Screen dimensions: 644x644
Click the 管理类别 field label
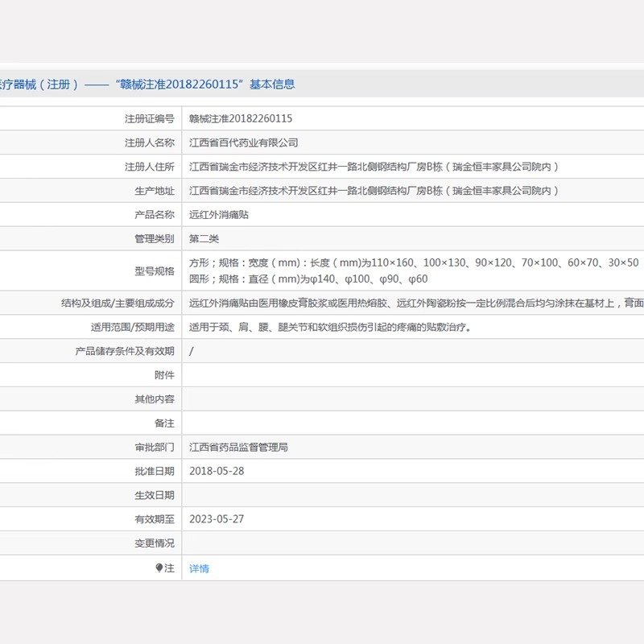[155, 238]
